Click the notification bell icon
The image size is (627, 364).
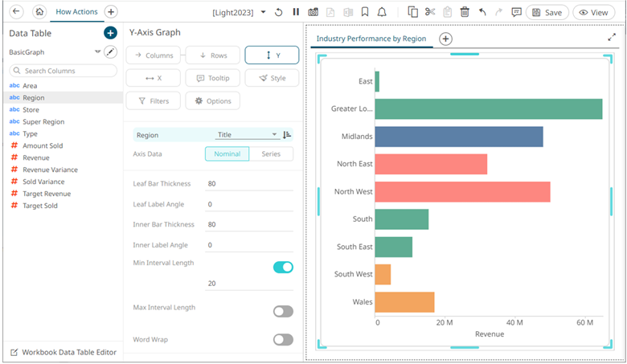(x=382, y=12)
